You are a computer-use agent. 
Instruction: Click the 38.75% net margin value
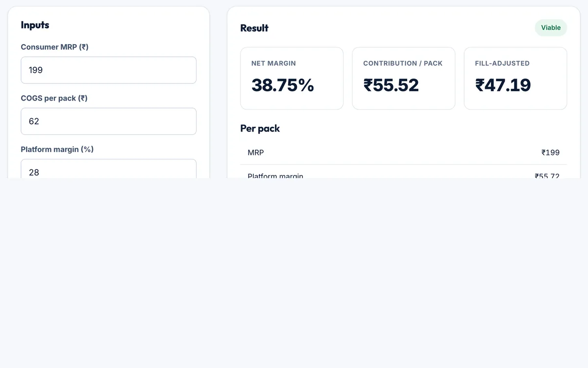pos(283,85)
